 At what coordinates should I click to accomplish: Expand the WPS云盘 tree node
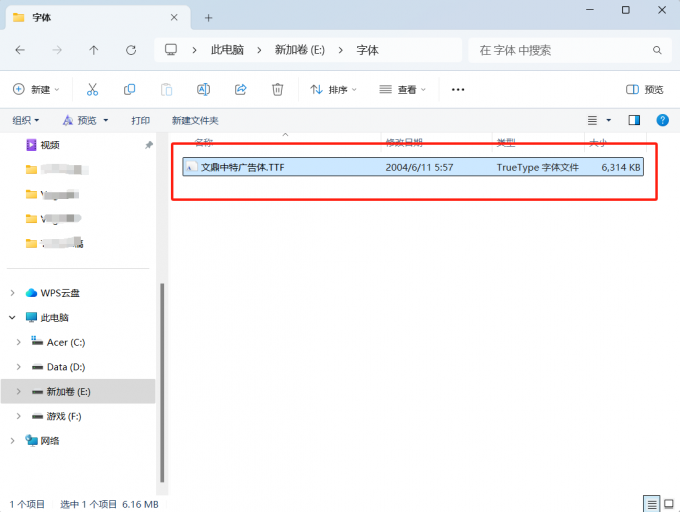pyautogui.click(x=13, y=293)
